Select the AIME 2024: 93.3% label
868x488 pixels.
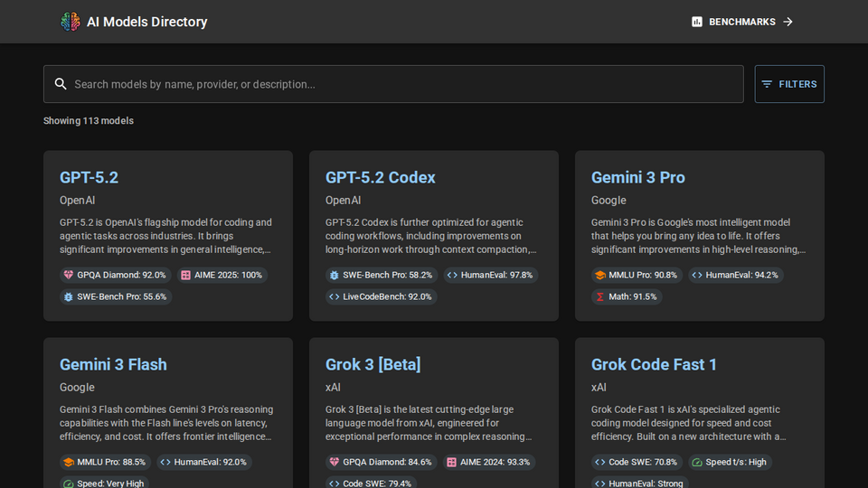pyautogui.click(x=495, y=462)
